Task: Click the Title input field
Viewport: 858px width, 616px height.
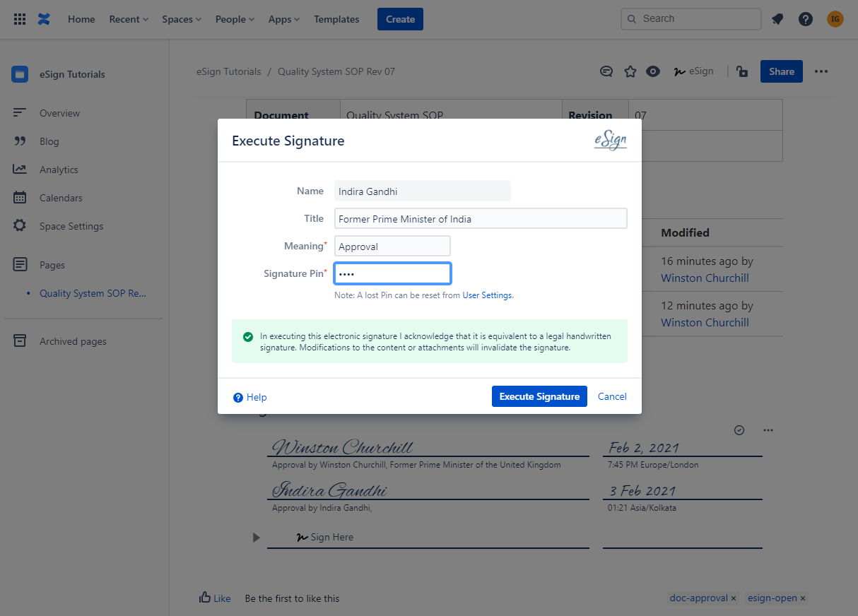Action: coord(481,218)
